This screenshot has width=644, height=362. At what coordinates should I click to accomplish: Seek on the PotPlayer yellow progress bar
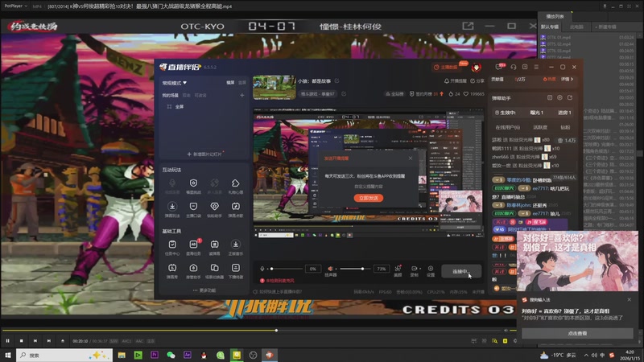pyautogui.click(x=253, y=330)
